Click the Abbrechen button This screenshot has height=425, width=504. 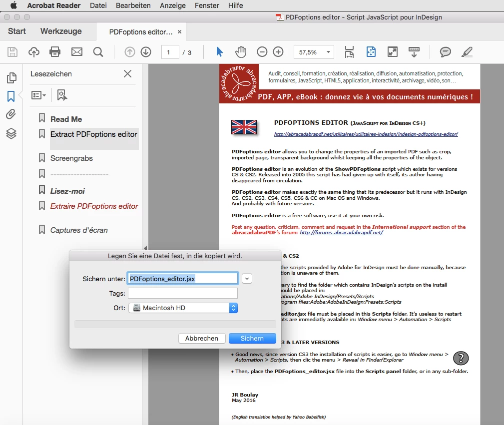[x=202, y=338]
